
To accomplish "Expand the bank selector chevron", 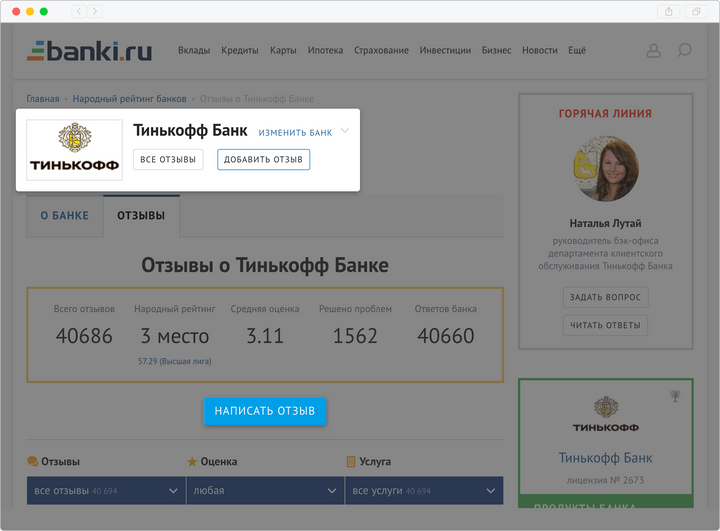I will tap(345, 131).
